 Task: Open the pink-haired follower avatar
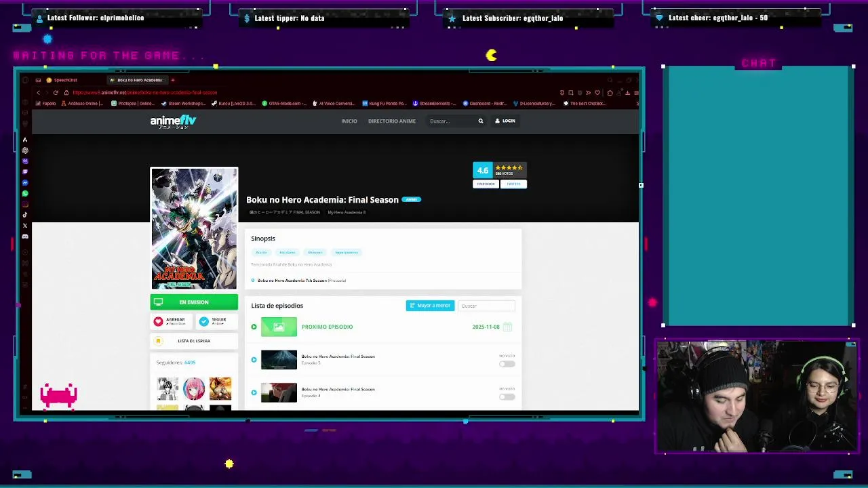(x=193, y=388)
